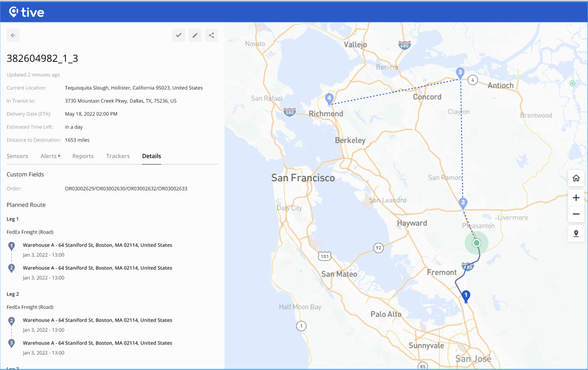
Task: Select route stop marker 4 near Richmond
Action: point(329,99)
